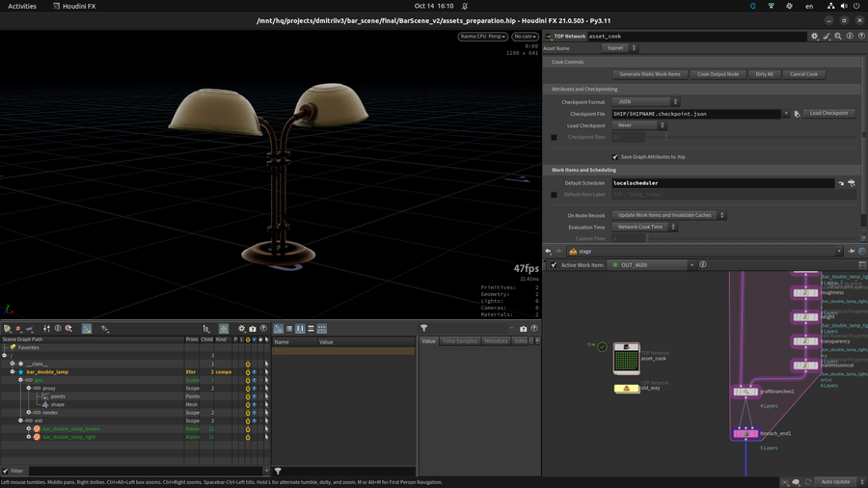Click the parameter pane gear settings icon
This screenshot has width=868, height=488.
coord(814,37)
